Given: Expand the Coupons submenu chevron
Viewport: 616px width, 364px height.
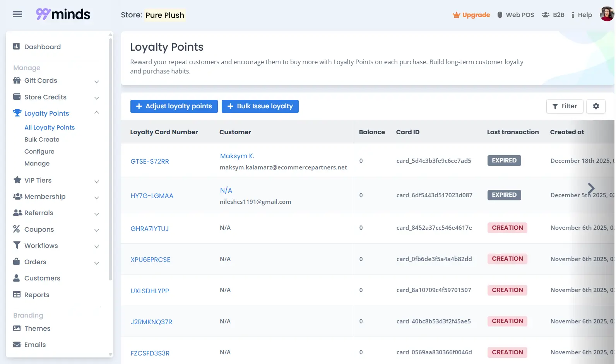Looking at the screenshot, I should [97, 230].
